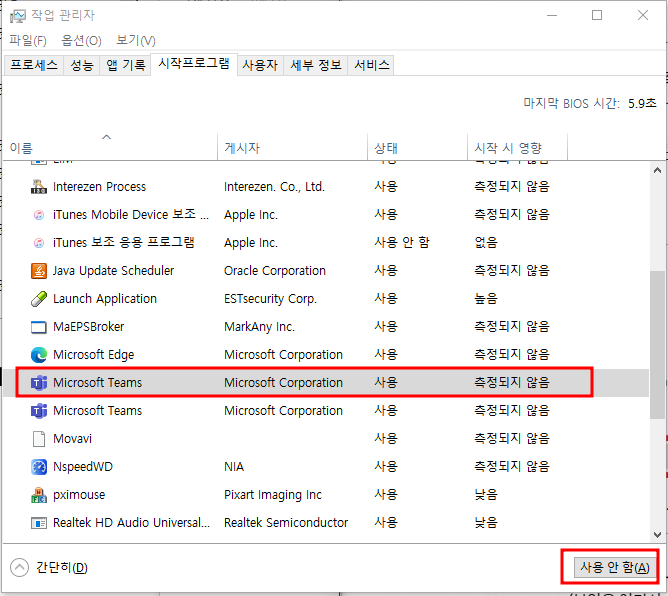Click the Movavi blank file icon
The width and height of the screenshot is (668, 596).
(x=39, y=438)
